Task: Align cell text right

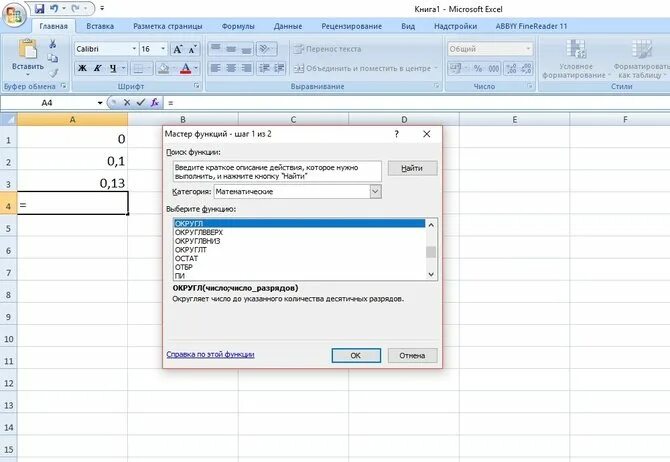Action: click(246, 68)
